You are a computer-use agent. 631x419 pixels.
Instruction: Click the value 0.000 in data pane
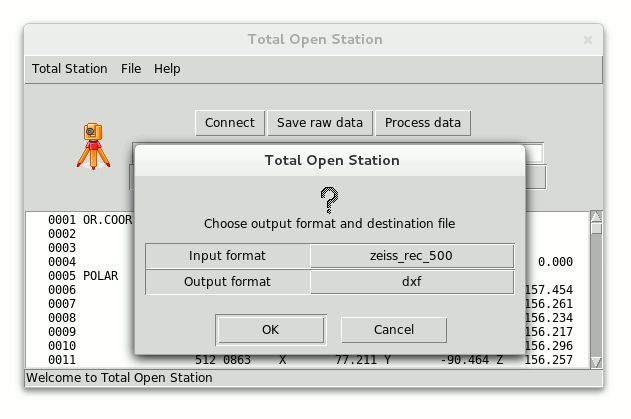click(555, 262)
